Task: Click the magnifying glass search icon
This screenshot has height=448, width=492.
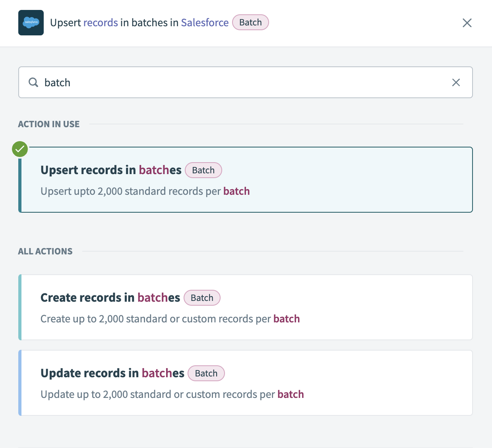Action: click(x=33, y=82)
